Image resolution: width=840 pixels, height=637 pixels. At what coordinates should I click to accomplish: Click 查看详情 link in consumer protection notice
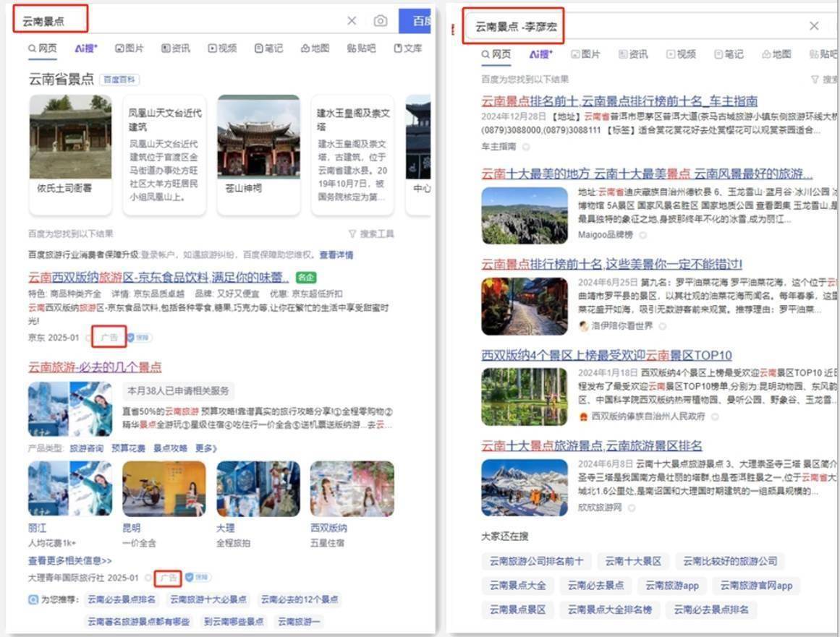(x=336, y=255)
